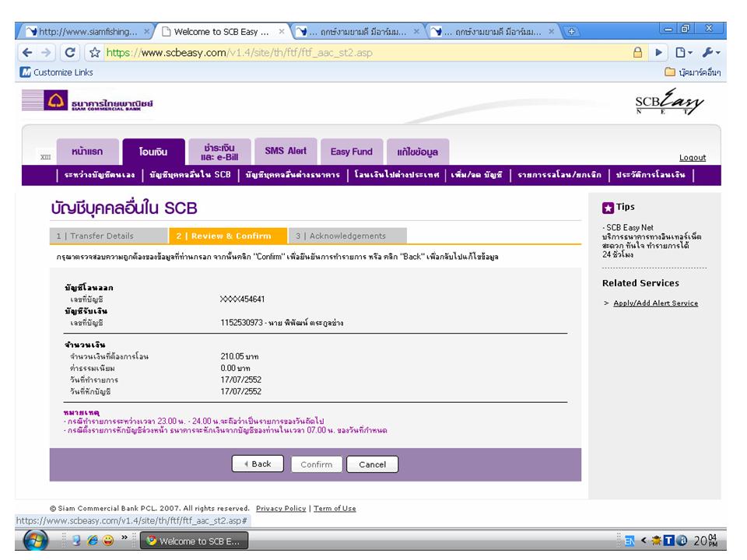Click the Siam Commercial Bank logo
Screen dimensions: 747x560
coord(88,101)
